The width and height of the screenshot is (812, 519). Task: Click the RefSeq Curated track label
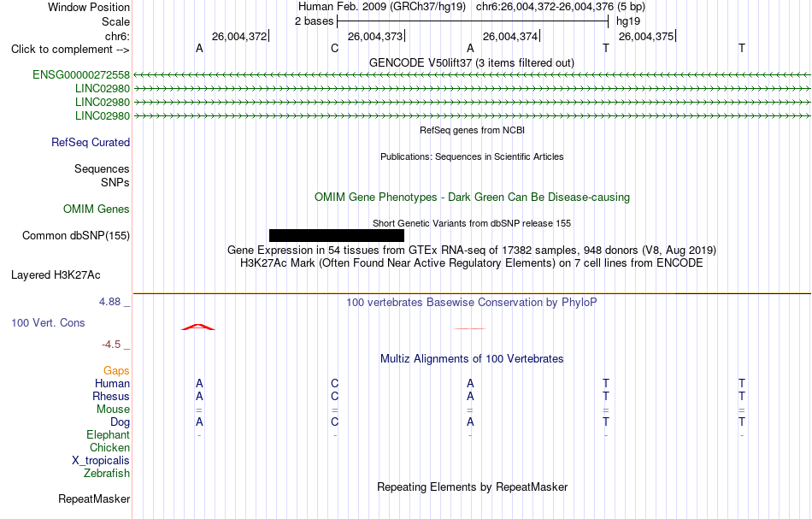click(90, 143)
